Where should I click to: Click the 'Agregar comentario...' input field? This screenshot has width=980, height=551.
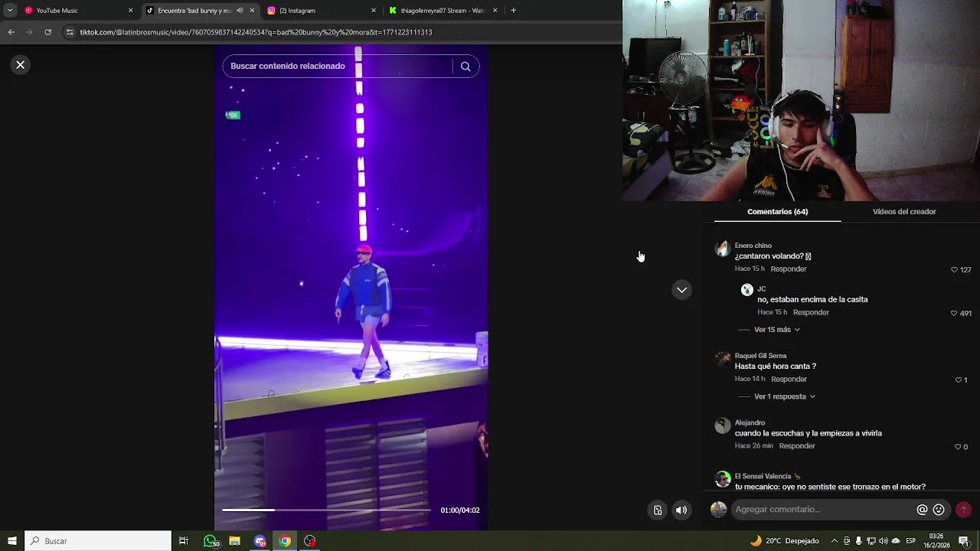click(x=823, y=510)
